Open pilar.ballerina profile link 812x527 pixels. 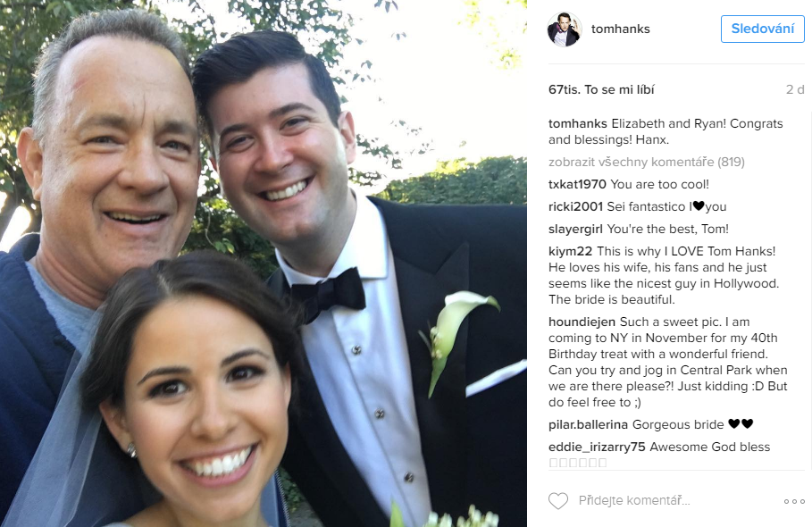[589, 424]
